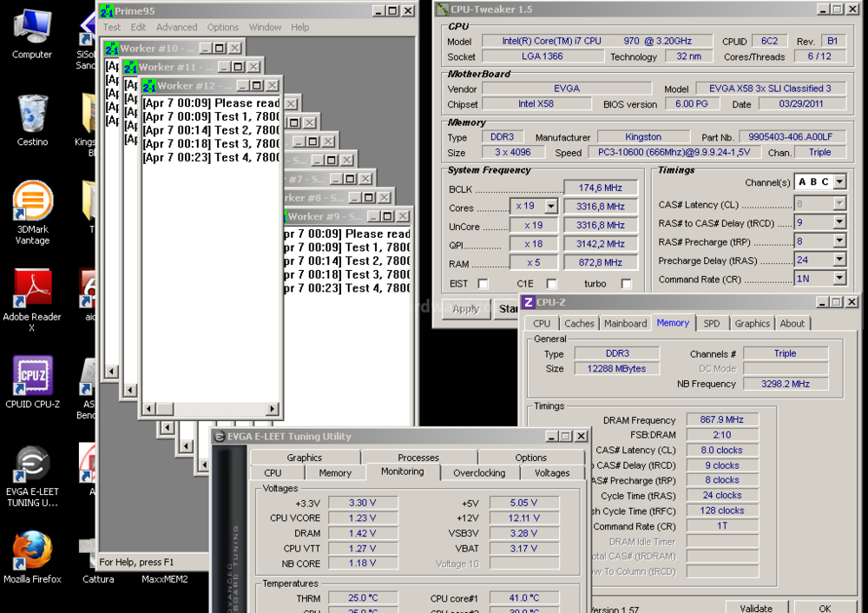The image size is (868, 613).
Task: Click the NB Frequency 3298.2 MHz value
Action: coord(785,384)
